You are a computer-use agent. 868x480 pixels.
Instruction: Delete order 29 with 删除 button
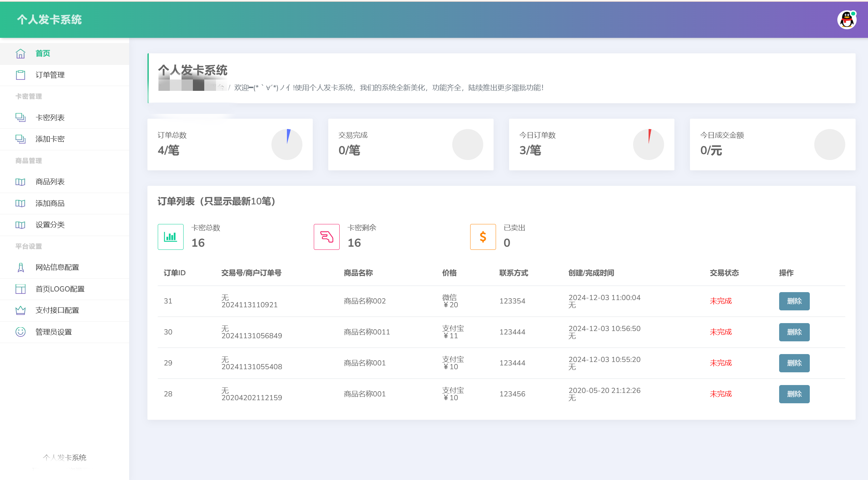coord(794,363)
